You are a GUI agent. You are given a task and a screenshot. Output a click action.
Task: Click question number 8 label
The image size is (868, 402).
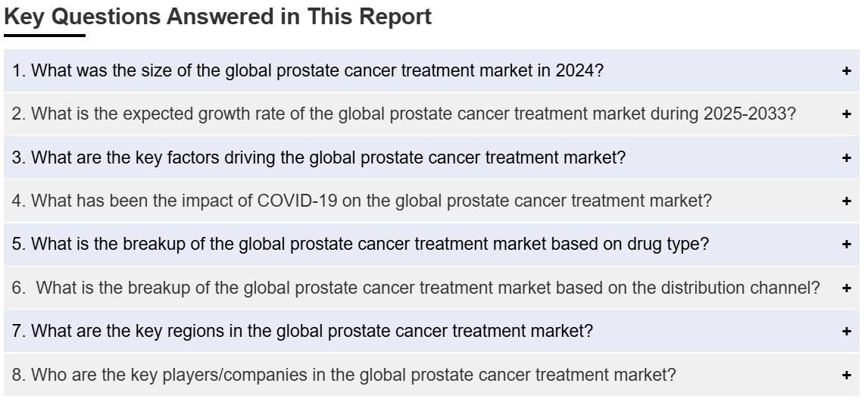[19, 375]
